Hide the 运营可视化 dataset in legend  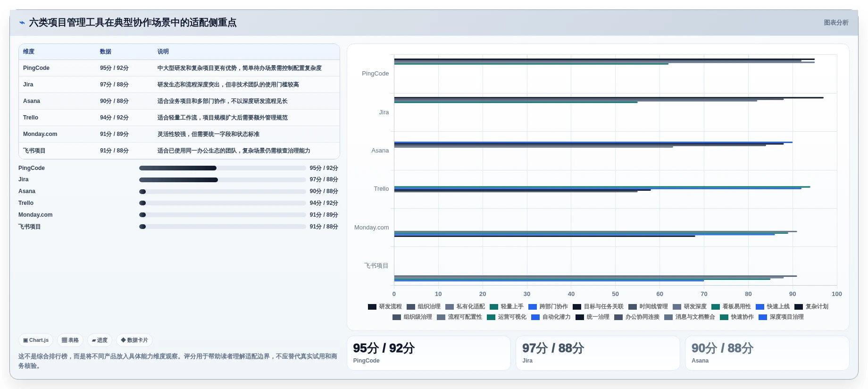point(507,317)
